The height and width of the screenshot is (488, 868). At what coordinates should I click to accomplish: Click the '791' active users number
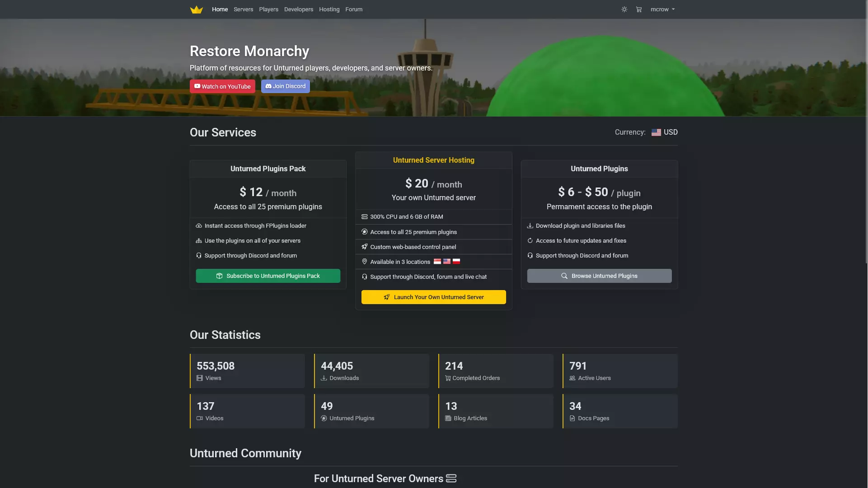[578, 366]
